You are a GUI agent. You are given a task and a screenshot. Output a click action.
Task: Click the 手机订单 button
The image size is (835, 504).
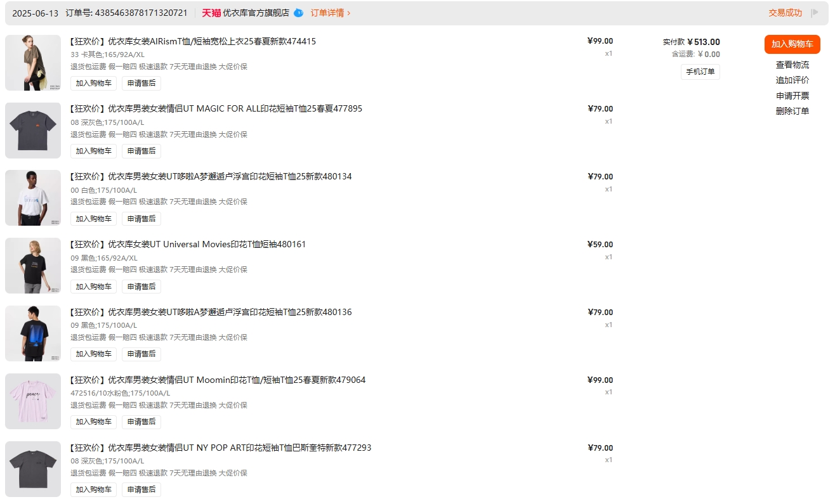point(700,72)
